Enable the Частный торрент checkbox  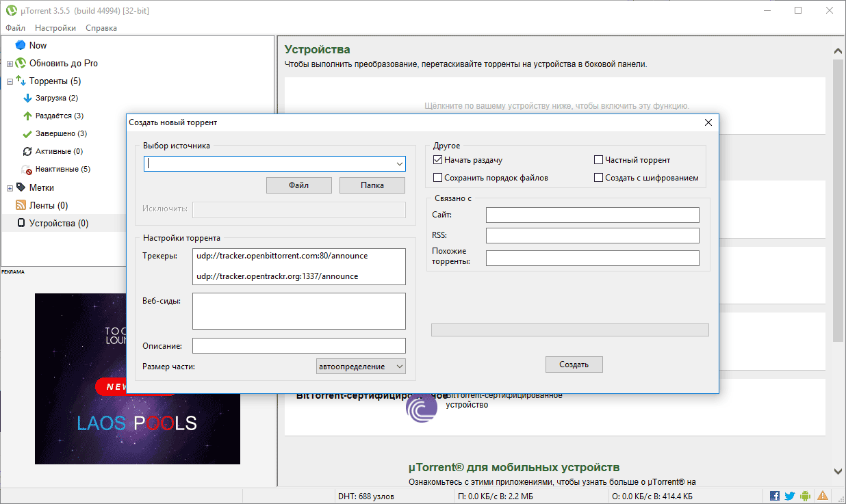coord(598,159)
